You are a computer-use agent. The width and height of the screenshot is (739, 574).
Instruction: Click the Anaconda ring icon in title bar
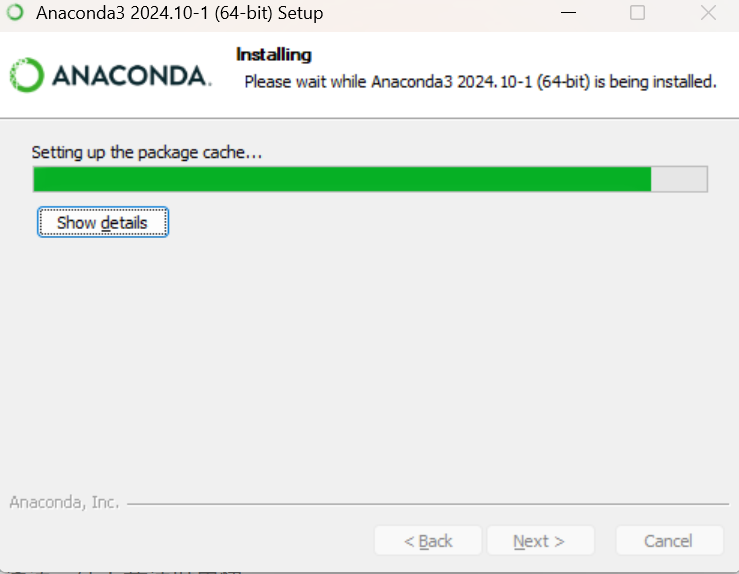tap(15, 12)
